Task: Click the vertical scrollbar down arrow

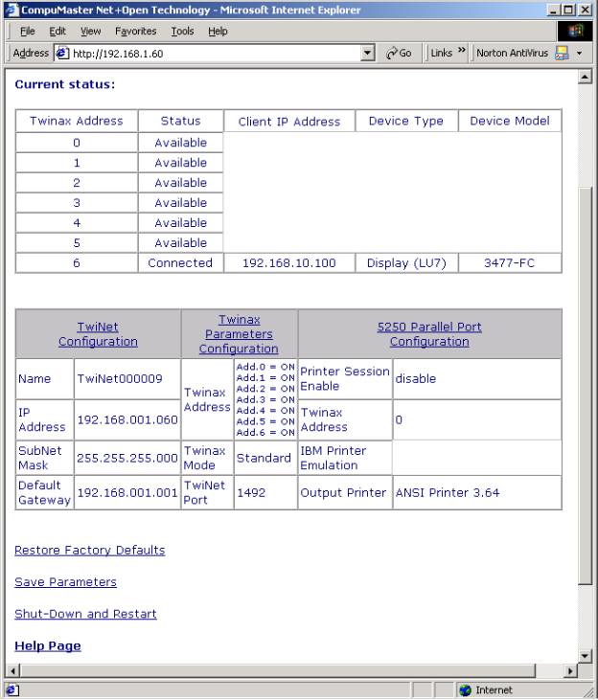Action: [586, 655]
